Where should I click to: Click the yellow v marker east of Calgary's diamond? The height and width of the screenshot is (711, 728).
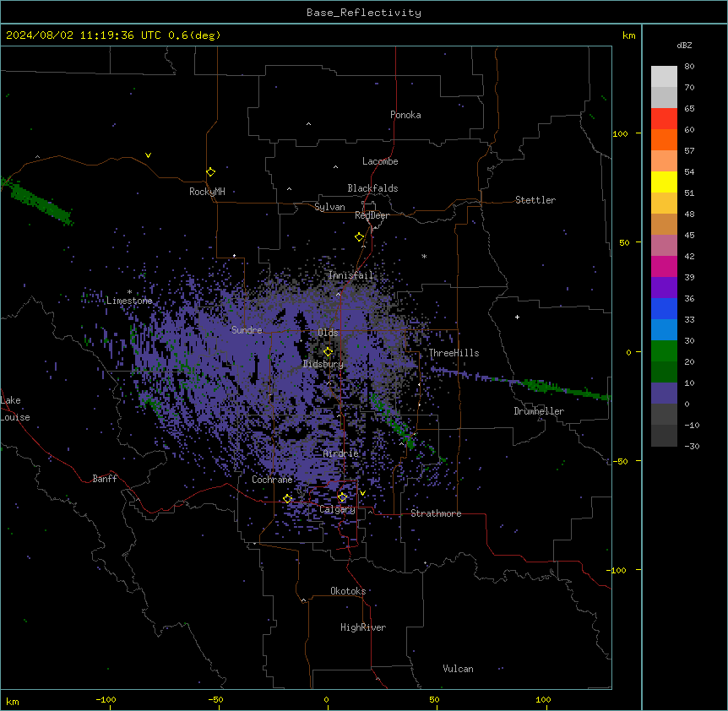coord(362,493)
